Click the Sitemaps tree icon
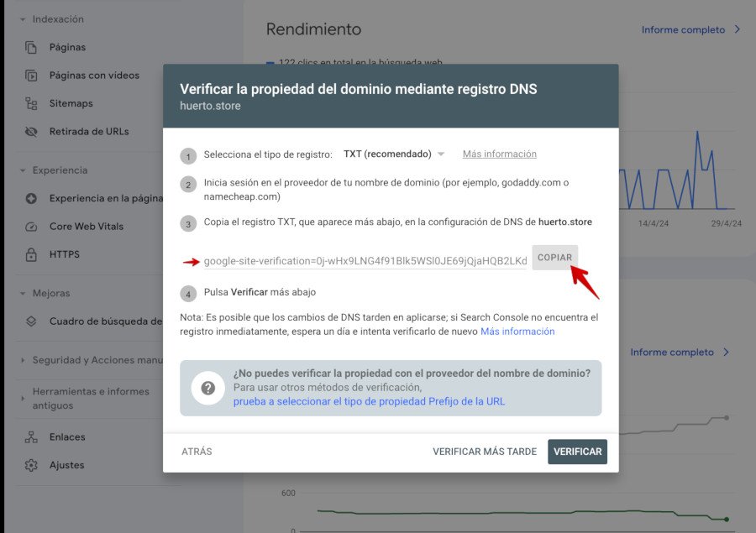The width and height of the screenshot is (756, 533). [x=31, y=103]
